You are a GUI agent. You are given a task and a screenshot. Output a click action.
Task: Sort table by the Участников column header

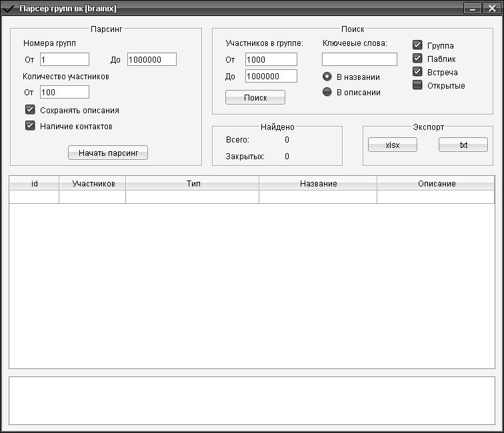[x=92, y=183]
